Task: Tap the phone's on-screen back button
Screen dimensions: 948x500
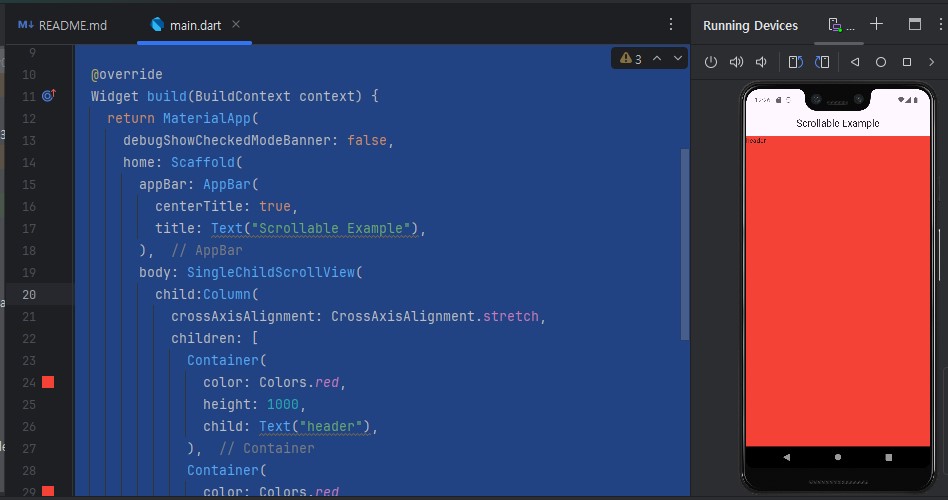Action: tap(787, 457)
